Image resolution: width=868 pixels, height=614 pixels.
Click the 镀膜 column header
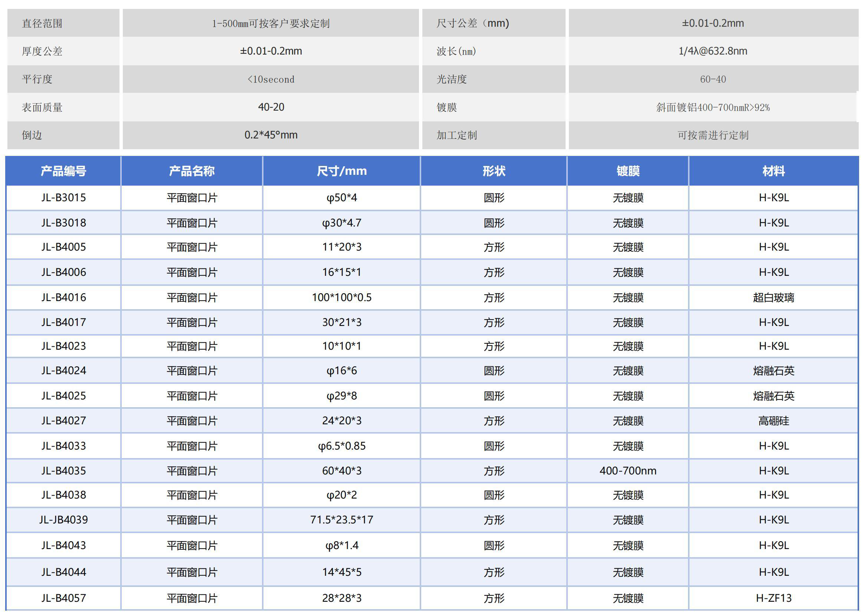click(x=628, y=171)
